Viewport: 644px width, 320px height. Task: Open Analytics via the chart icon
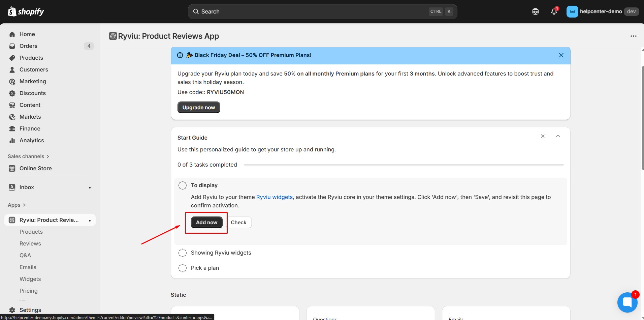click(x=12, y=140)
